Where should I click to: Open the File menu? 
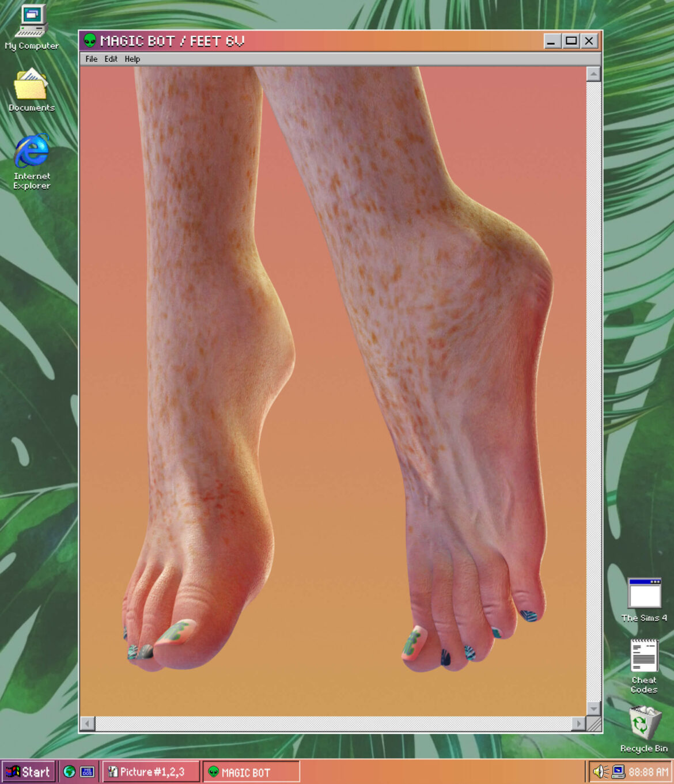[x=91, y=59]
